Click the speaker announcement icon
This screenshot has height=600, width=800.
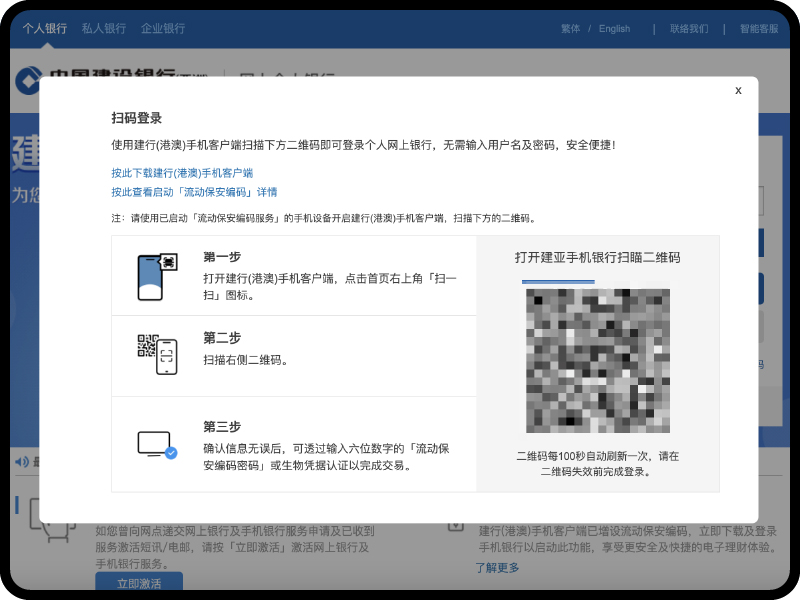22,462
